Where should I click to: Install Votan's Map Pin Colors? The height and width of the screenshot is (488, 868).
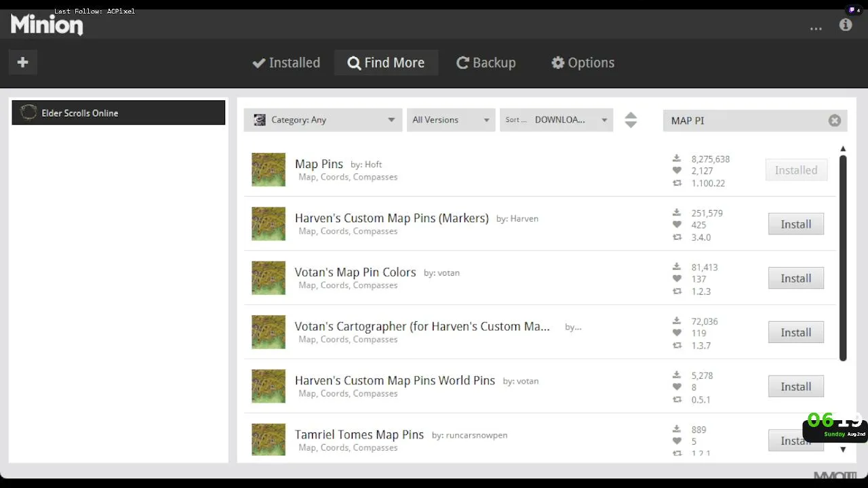(x=796, y=279)
